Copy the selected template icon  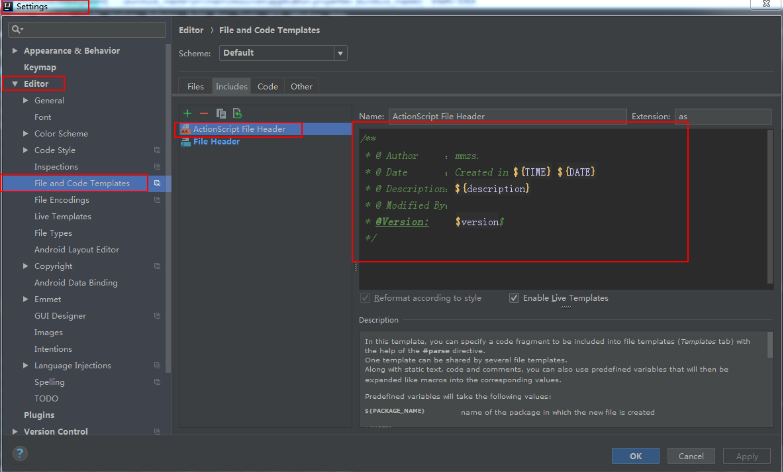(221, 113)
